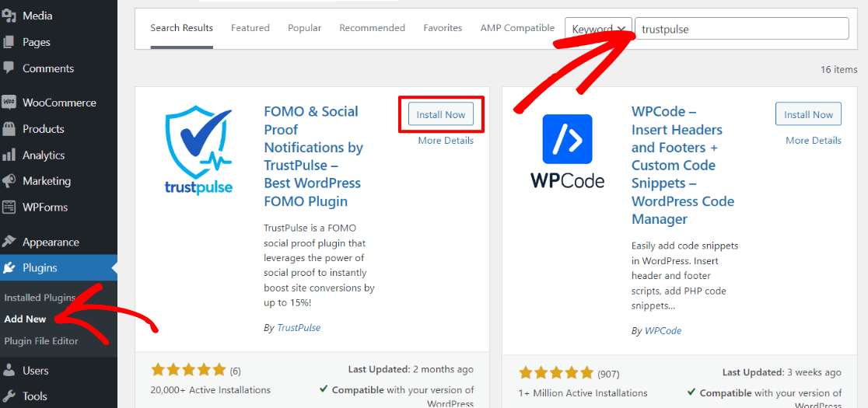Image resolution: width=868 pixels, height=408 pixels.
Task: Open the WPCode Insert Headers and Footers title
Action: coord(683,166)
